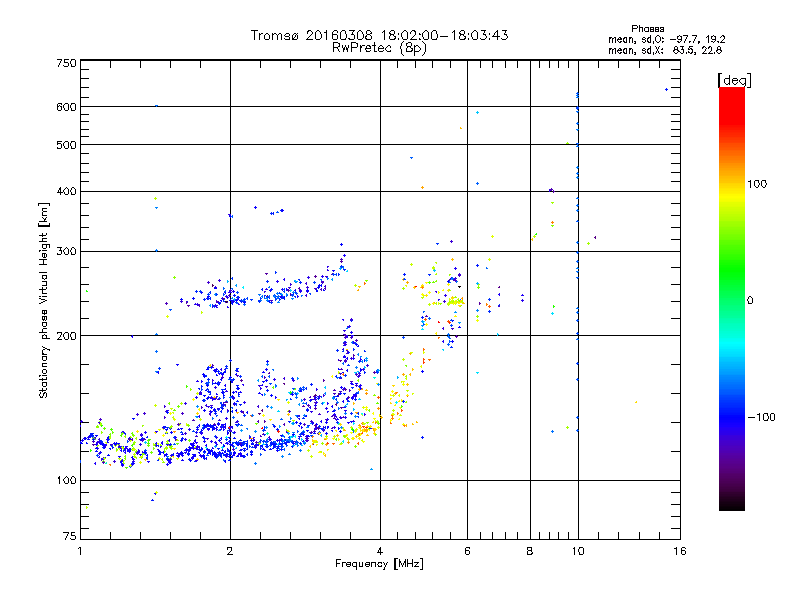The height and width of the screenshot is (600, 800).
Task: Click the y-axis '100' label
Action: click(67, 480)
